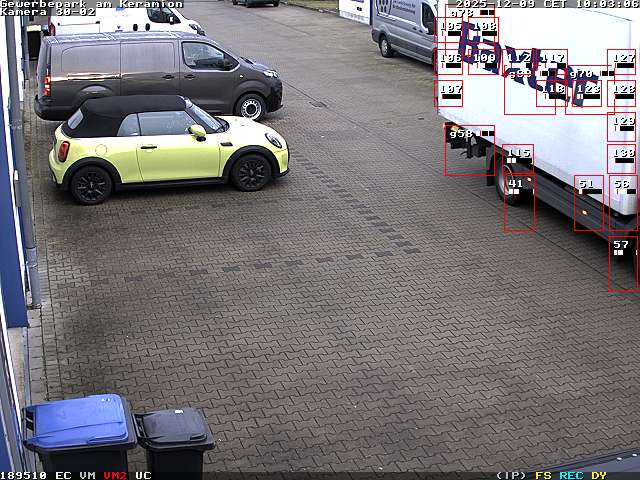Select motion detection box 958

[x=469, y=150]
